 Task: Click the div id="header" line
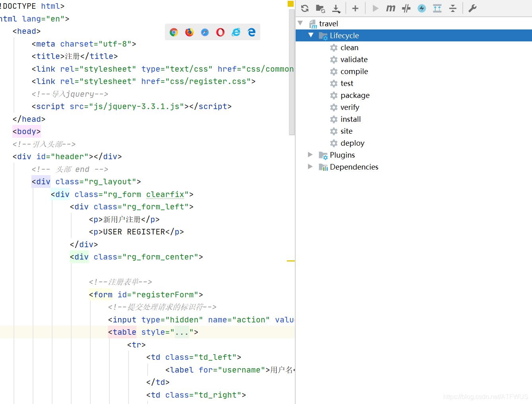pos(67,156)
